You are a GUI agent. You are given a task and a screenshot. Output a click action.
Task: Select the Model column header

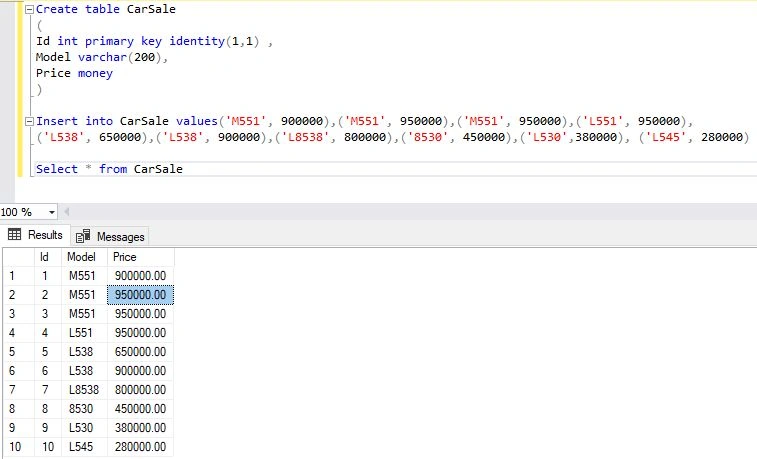(84, 257)
